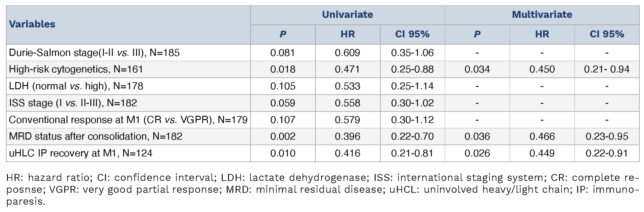Click multivariate CI value 0.22-0.91
Image resolution: width=644 pixels, height=212 pixels.
[x=607, y=153]
